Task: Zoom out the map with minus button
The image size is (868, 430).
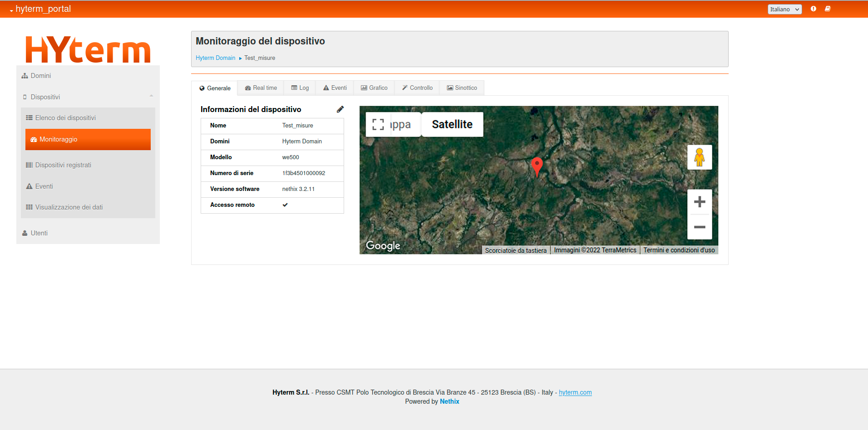Action: pyautogui.click(x=699, y=227)
